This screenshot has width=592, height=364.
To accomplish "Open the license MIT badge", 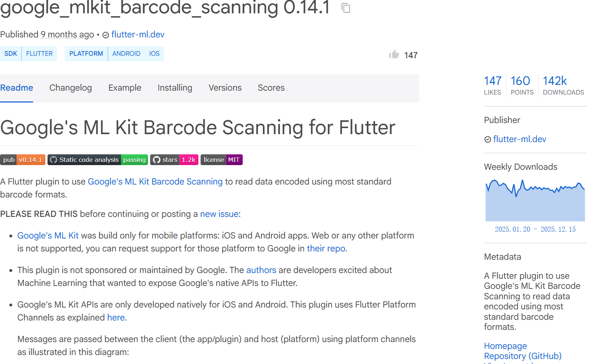I will pyautogui.click(x=221, y=160).
